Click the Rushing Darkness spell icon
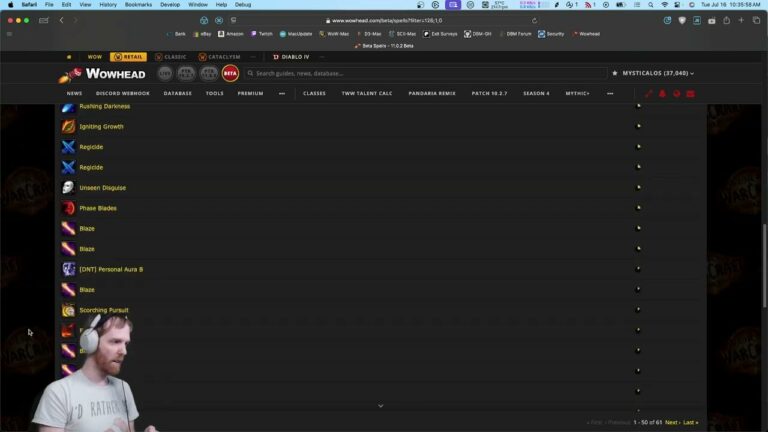The height and width of the screenshot is (432, 768). (68, 107)
